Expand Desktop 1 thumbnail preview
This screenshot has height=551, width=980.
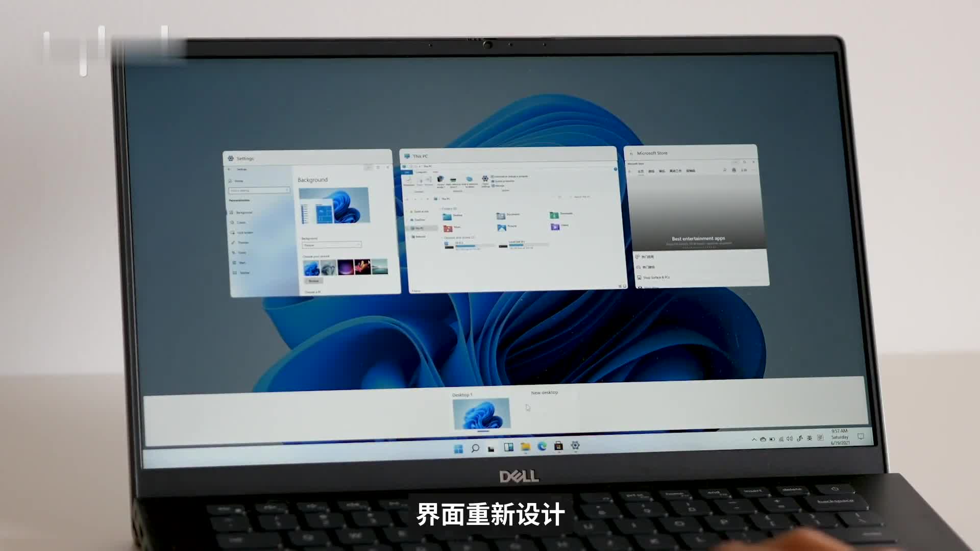coord(481,413)
